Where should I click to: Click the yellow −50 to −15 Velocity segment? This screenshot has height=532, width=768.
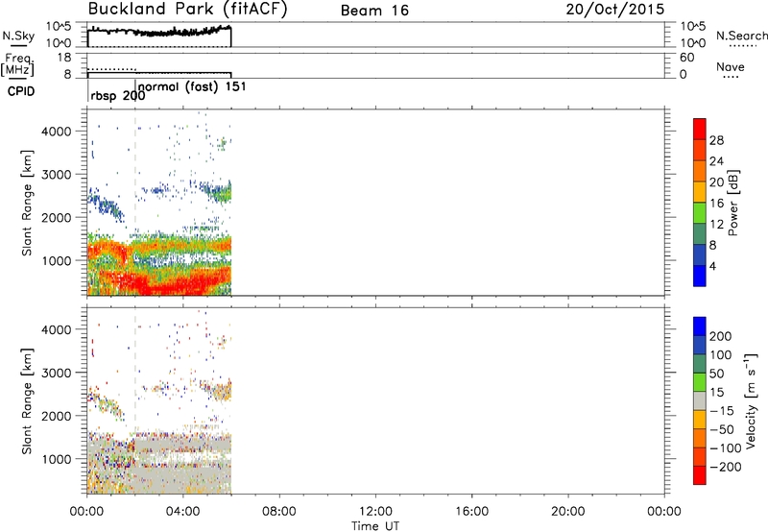pyautogui.click(x=700, y=420)
